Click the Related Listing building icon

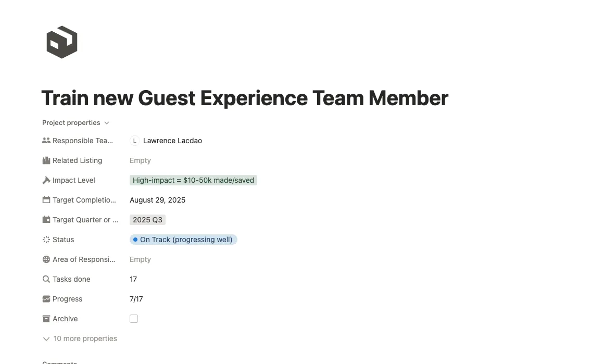(46, 160)
